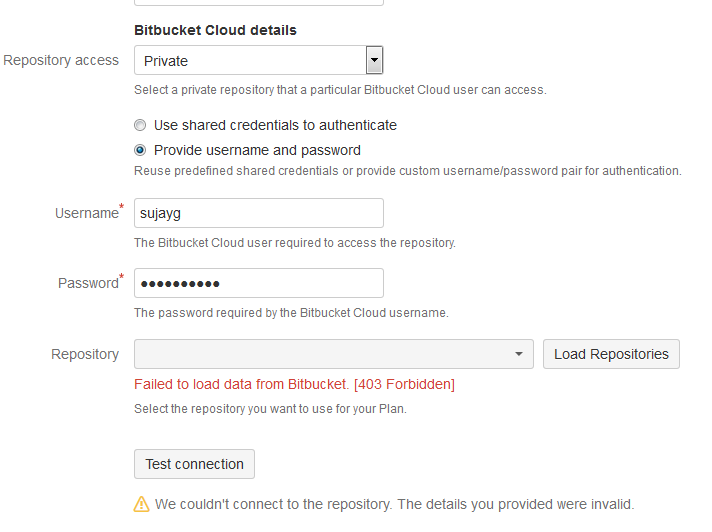Click the warning triangle icon
712x532 pixels.
(x=142, y=504)
